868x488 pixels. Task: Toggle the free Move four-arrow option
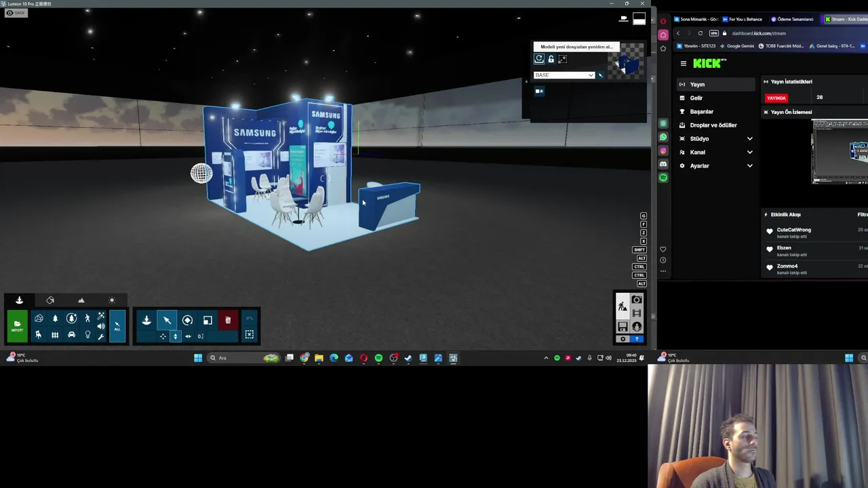point(163,336)
